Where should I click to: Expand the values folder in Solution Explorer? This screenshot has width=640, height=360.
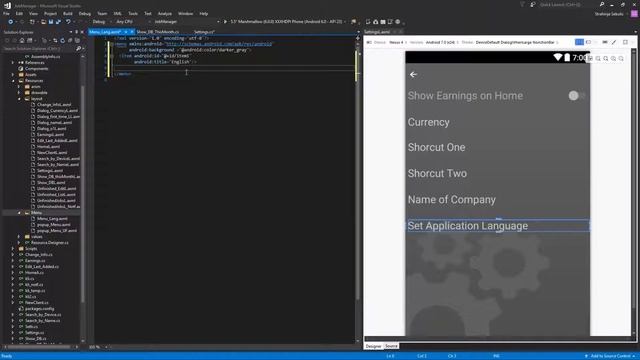(19, 237)
